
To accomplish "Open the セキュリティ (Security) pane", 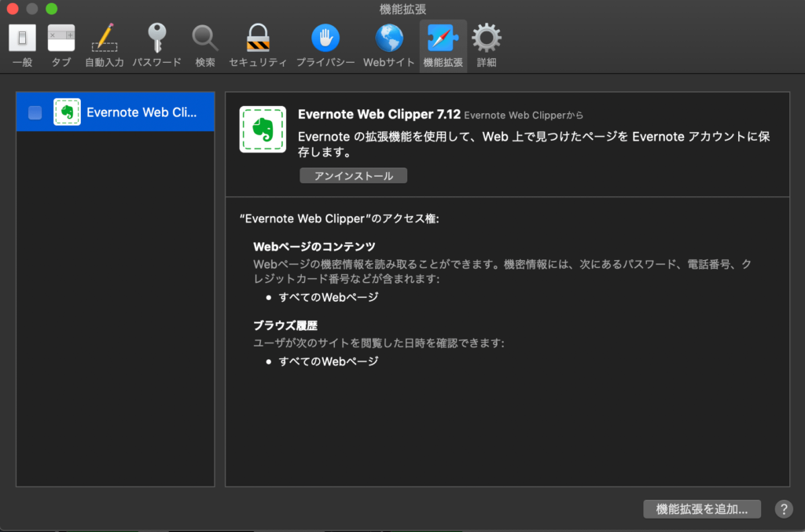I will 258,46.
